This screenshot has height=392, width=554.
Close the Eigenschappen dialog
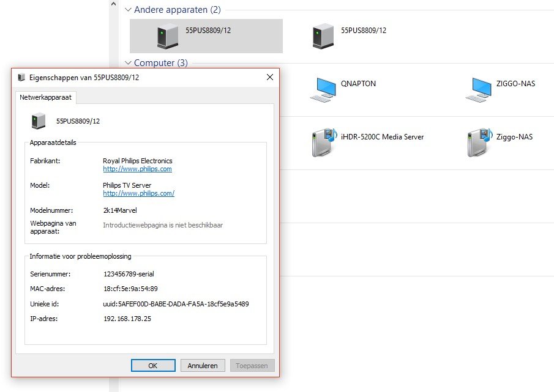(270, 77)
